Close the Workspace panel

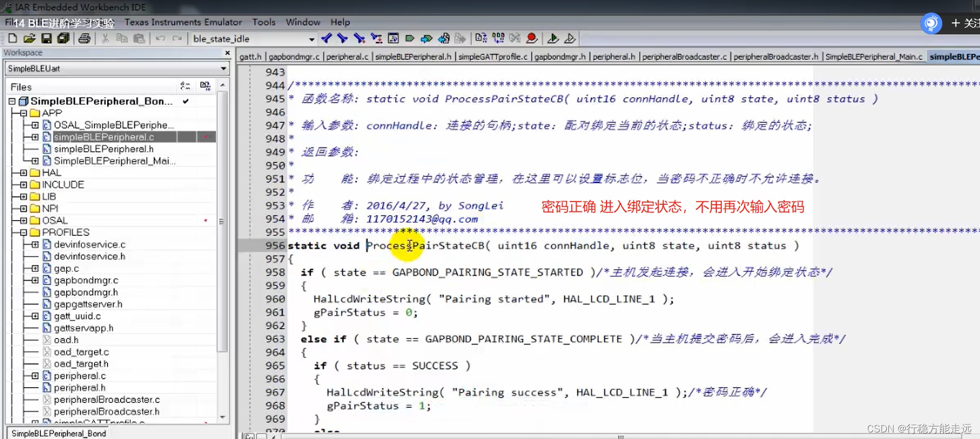(228, 53)
